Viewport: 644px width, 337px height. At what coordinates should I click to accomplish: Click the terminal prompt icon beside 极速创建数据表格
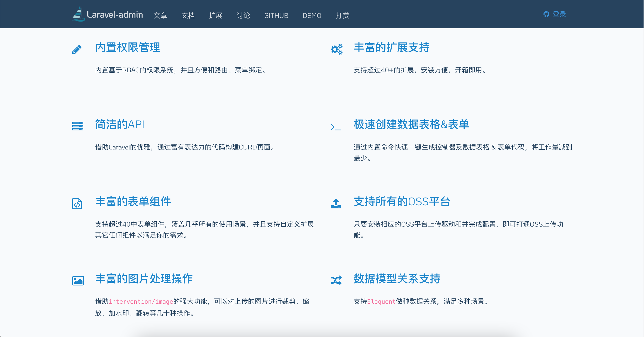tap(336, 127)
